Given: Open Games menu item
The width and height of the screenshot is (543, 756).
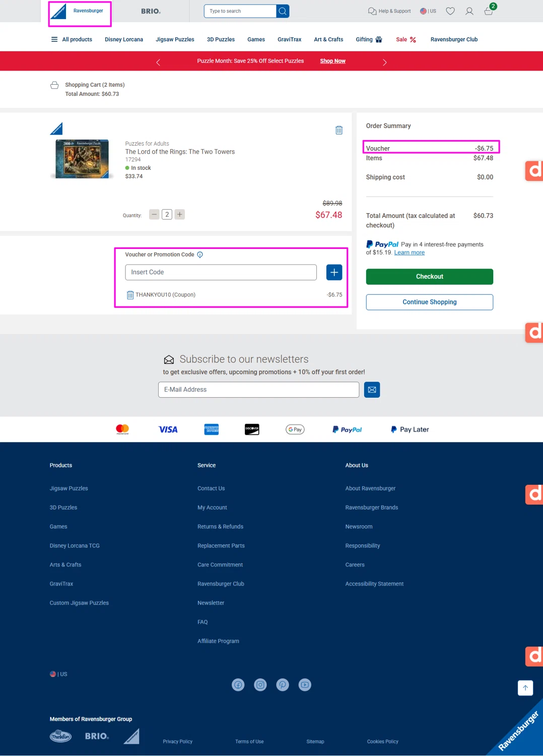Looking at the screenshot, I should click(x=256, y=39).
